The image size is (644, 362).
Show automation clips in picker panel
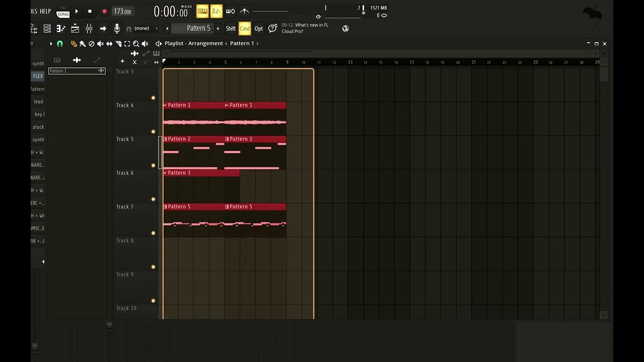coord(97,60)
